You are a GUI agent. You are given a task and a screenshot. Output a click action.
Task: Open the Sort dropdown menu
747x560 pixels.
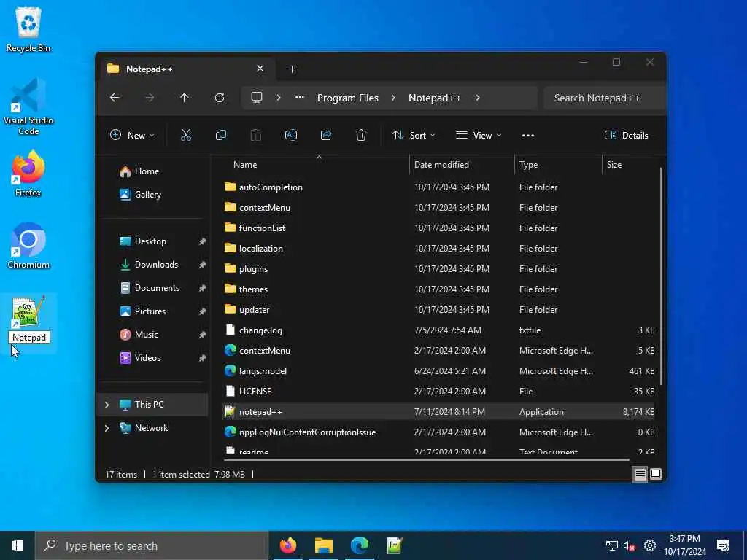point(414,135)
